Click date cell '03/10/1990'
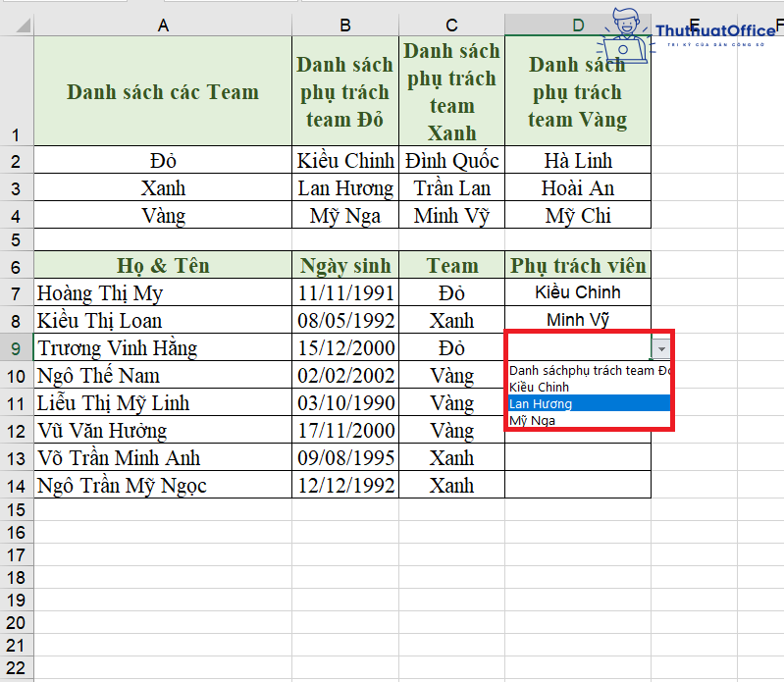 345,402
